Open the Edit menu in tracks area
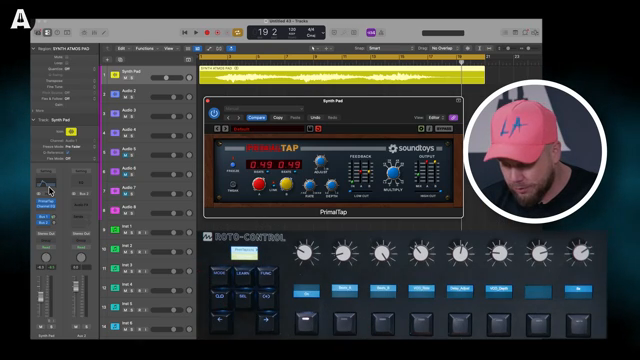This screenshot has height=360, width=640. [121, 49]
